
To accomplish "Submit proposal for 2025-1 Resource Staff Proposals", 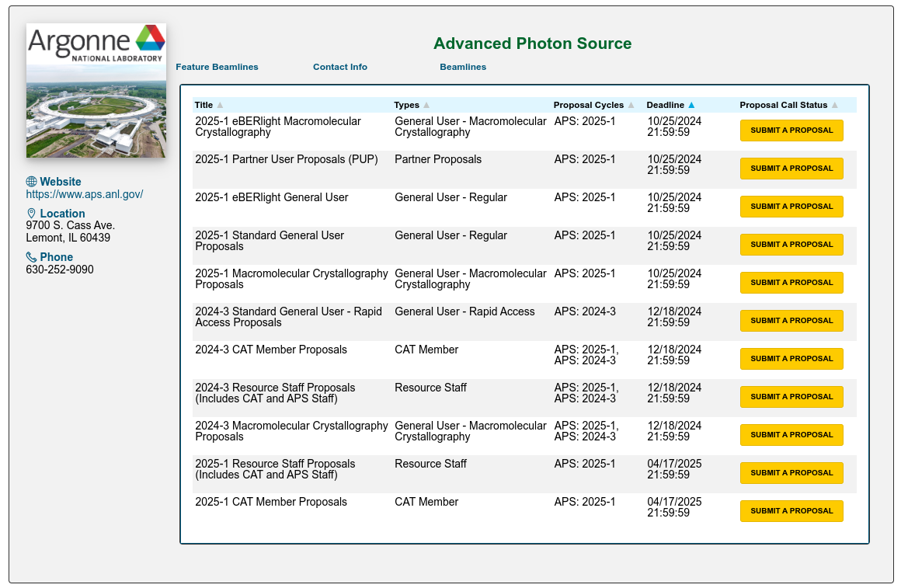I will tap(791, 473).
